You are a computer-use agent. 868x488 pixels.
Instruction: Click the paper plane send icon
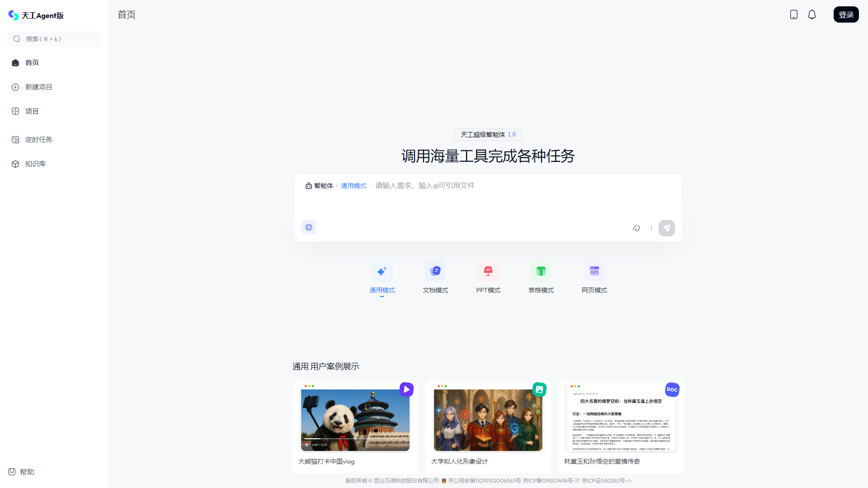(x=667, y=228)
